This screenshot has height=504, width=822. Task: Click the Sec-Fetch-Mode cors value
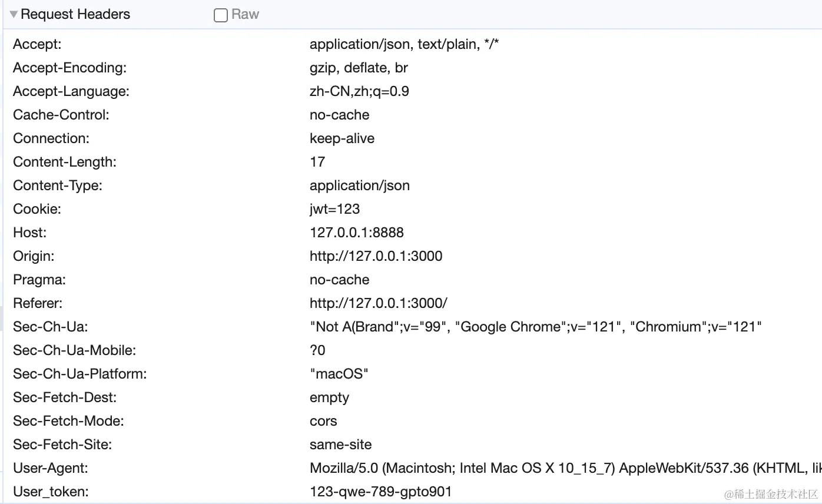coord(323,421)
